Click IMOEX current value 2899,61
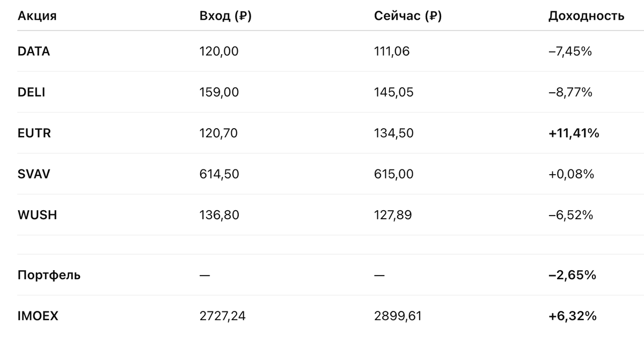 [398, 316]
